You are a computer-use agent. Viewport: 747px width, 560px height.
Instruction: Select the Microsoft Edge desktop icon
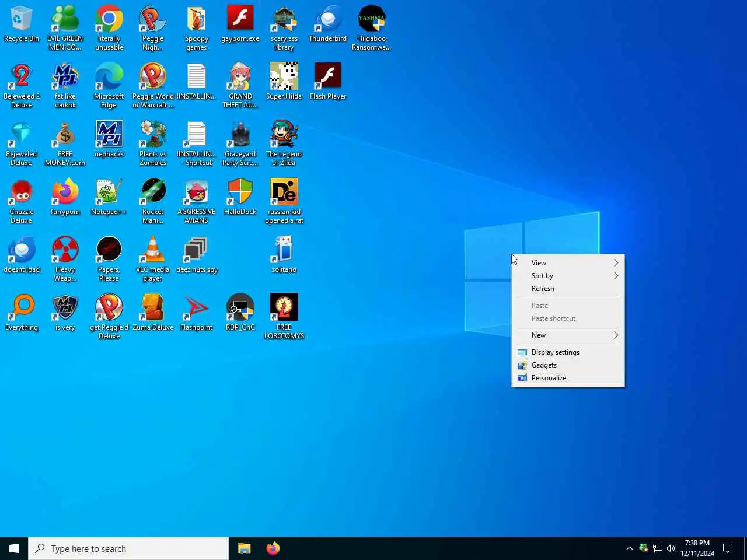click(x=109, y=86)
